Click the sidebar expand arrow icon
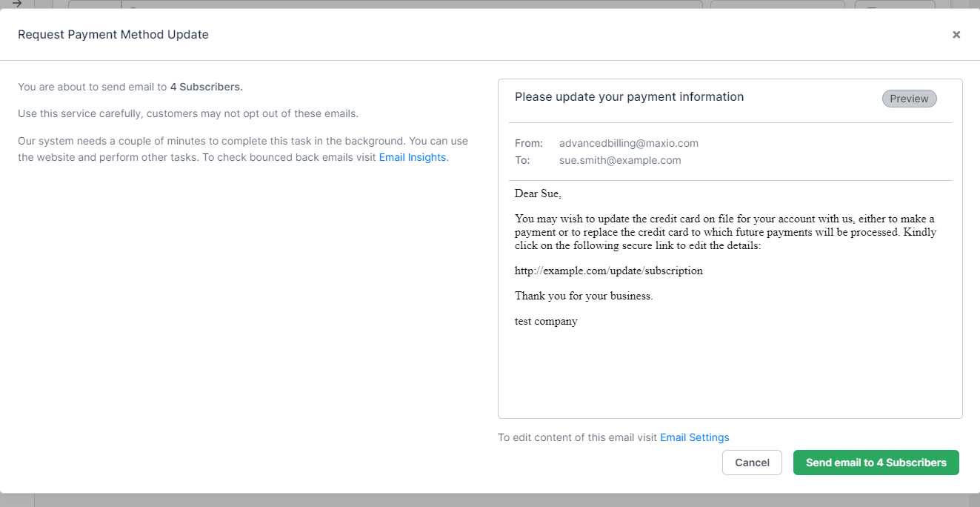Viewport: 980px width, 507px height. (x=16, y=4)
